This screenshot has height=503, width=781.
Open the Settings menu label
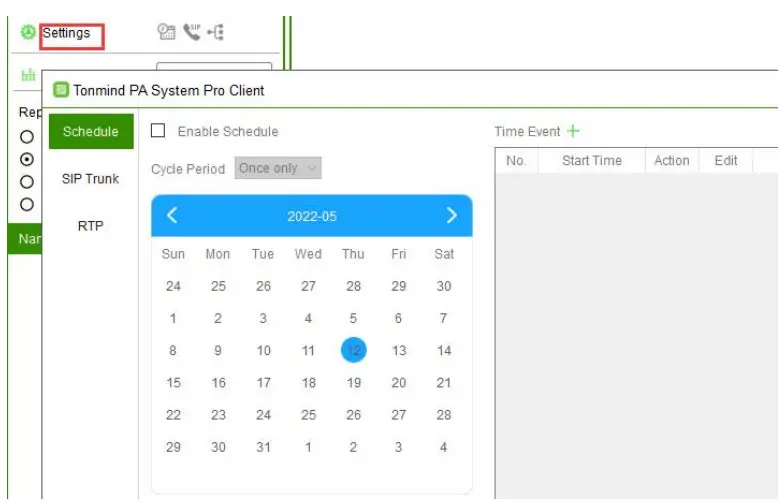[66, 33]
